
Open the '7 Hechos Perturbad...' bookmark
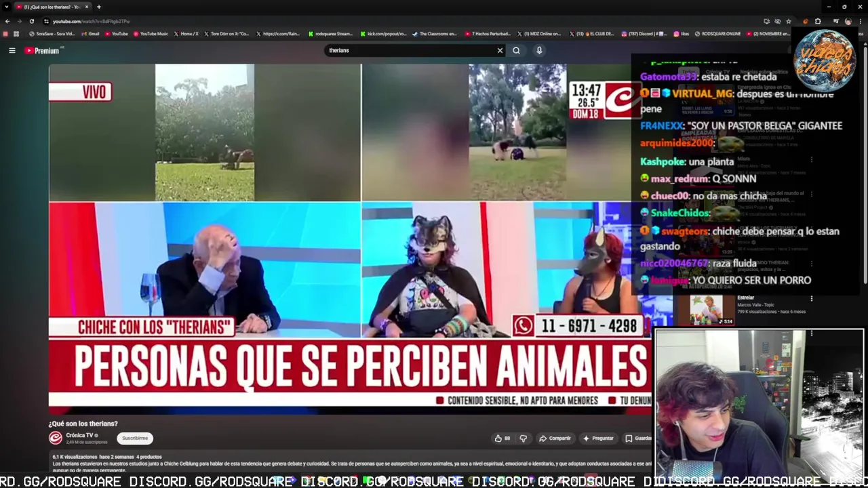tap(488, 34)
